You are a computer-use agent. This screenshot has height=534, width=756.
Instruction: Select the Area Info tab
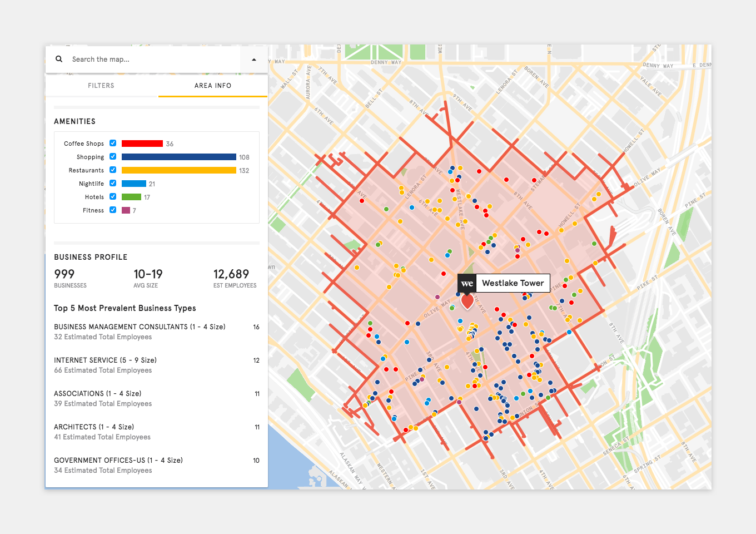[213, 86]
